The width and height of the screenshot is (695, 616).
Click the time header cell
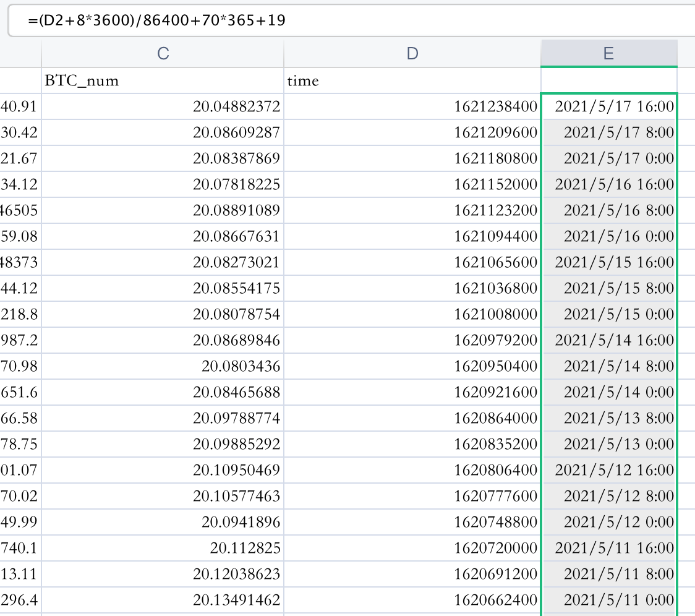click(x=412, y=81)
